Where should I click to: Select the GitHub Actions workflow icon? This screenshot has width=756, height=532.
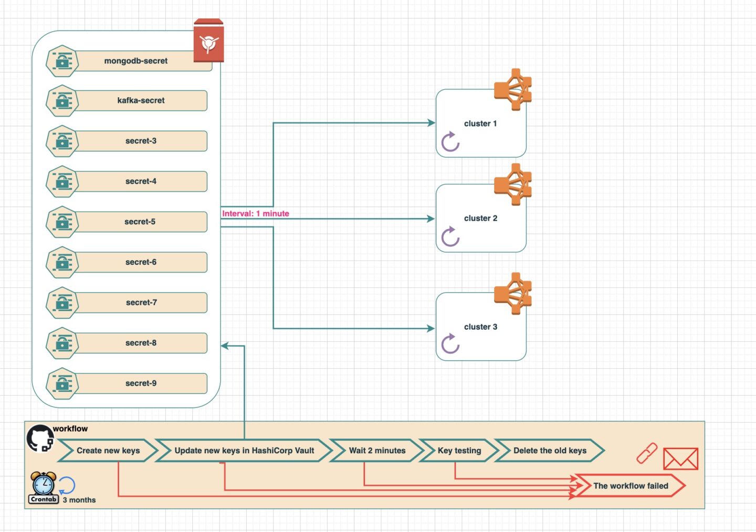[40, 439]
